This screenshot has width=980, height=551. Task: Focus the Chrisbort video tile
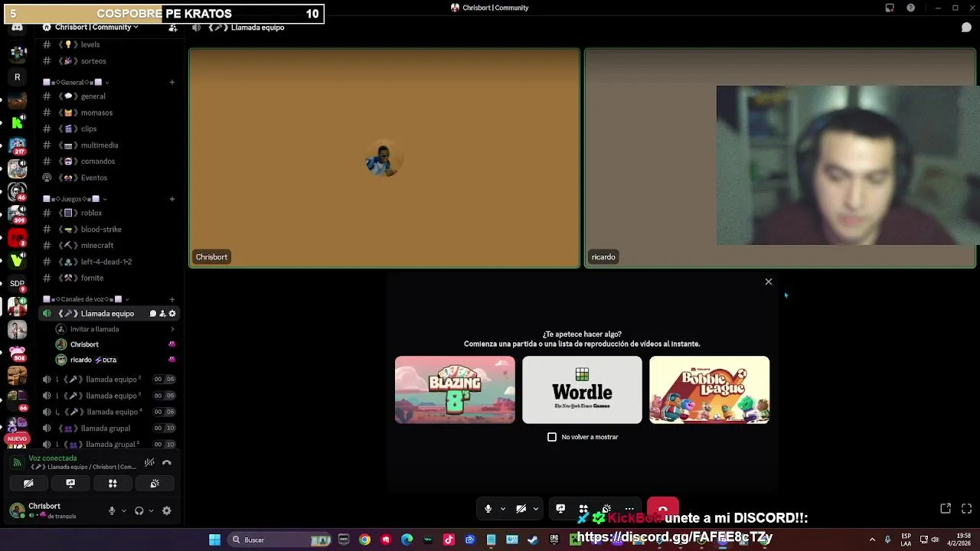pyautogui.click(x=384, y=158)
